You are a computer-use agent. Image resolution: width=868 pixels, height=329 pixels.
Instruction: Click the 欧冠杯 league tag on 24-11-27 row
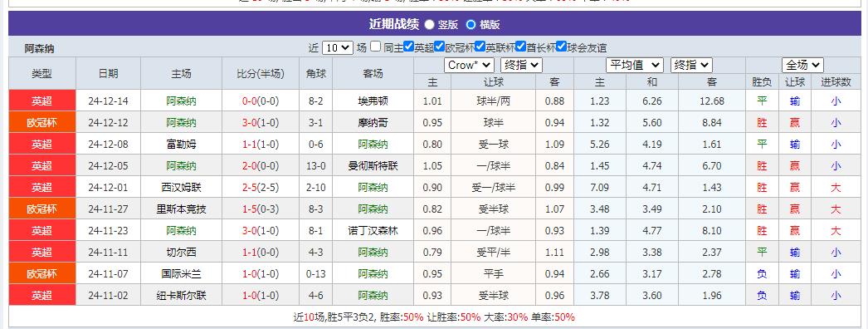point(42,209)
